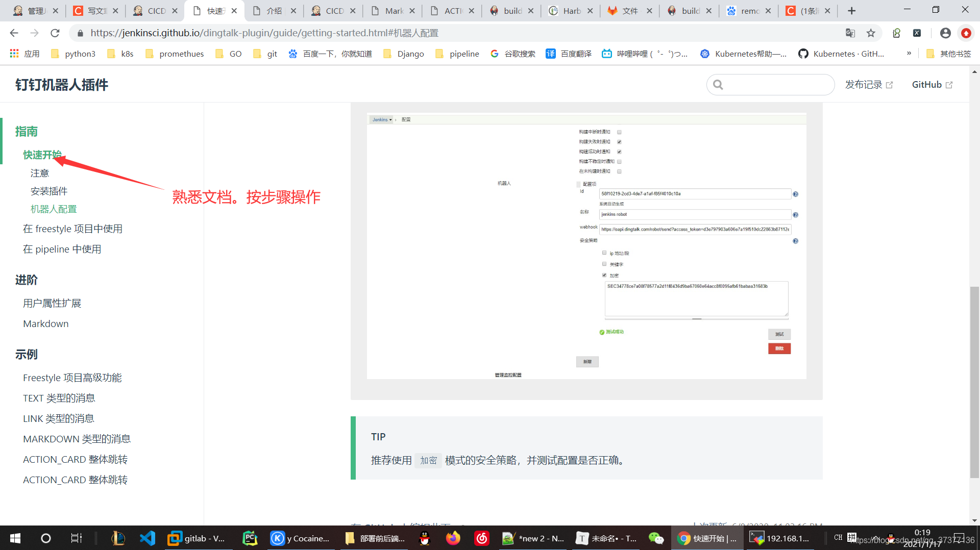Open the 192.168.1 terminal taskbar item
Viewport: 980px width, 550px height.
[780, 538]
